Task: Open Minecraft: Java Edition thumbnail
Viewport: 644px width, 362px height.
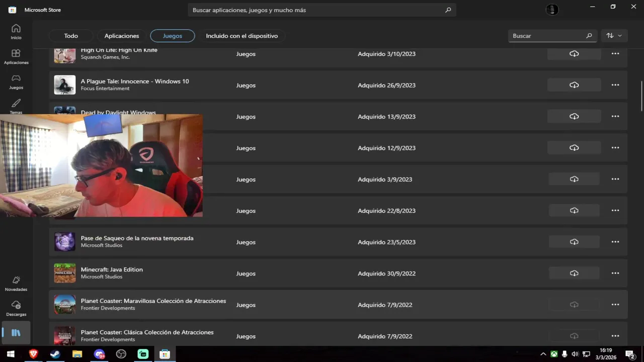Action: (x=65, y=273)
